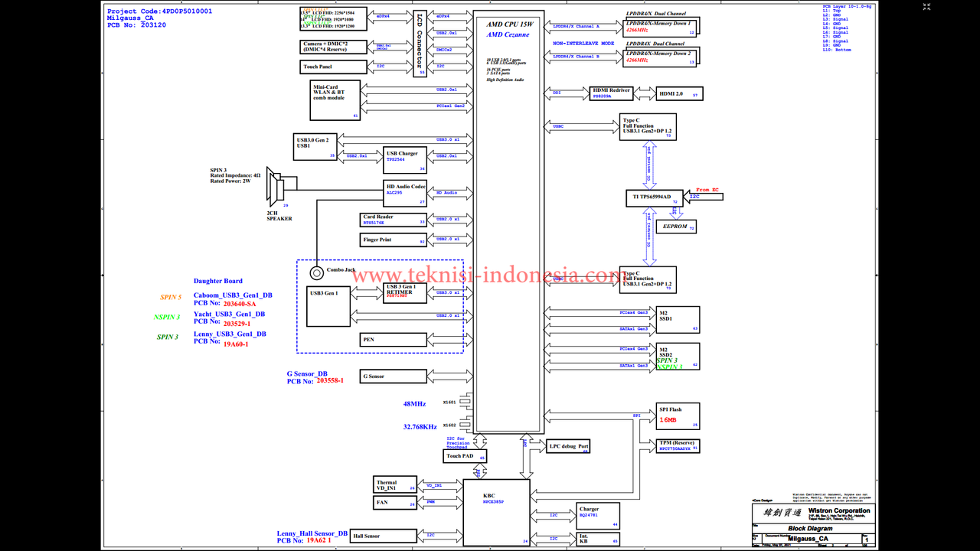This screenshot has height=551, width=980.
Task: Click the exit fullscreen arrows icon
Action: 926,7
